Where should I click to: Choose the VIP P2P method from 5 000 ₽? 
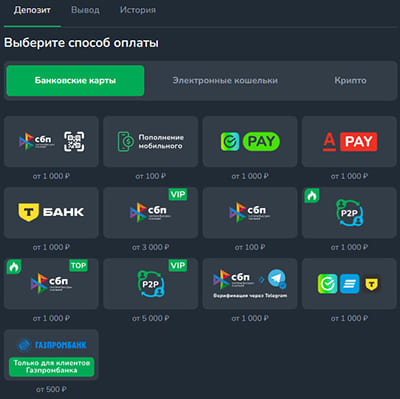(151, 284)
